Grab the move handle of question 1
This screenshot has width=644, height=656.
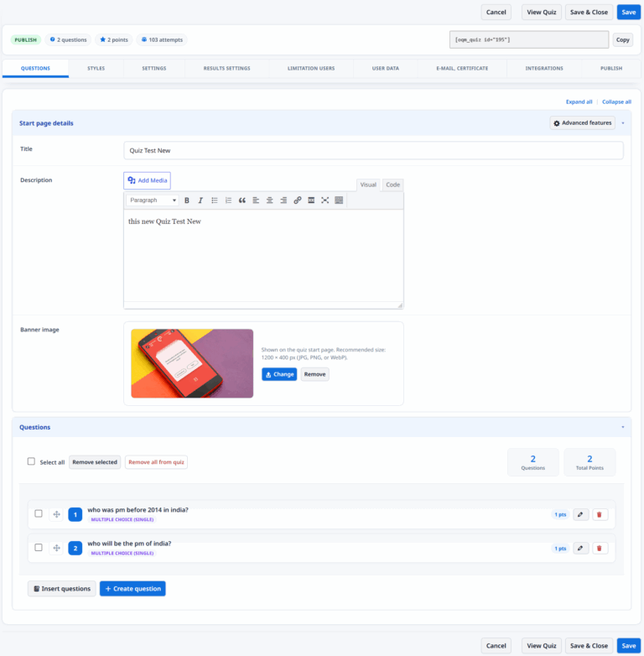click(56, 514)
